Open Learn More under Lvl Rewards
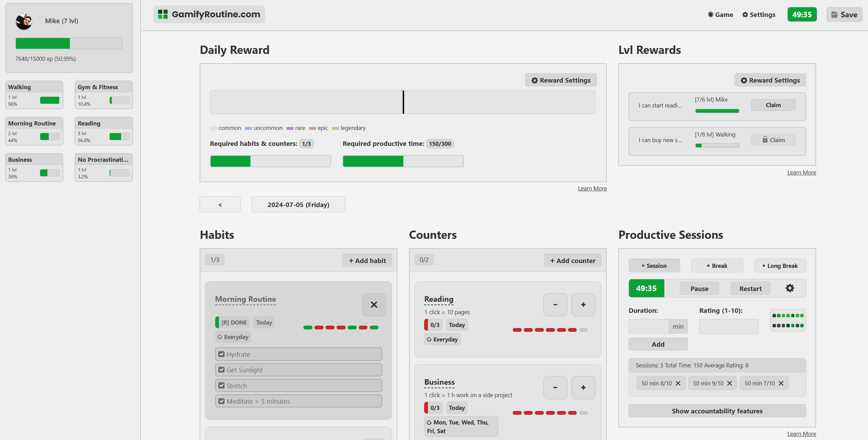Image resolution: width=868 pixels, height=440 pixels. coord(802,172)
